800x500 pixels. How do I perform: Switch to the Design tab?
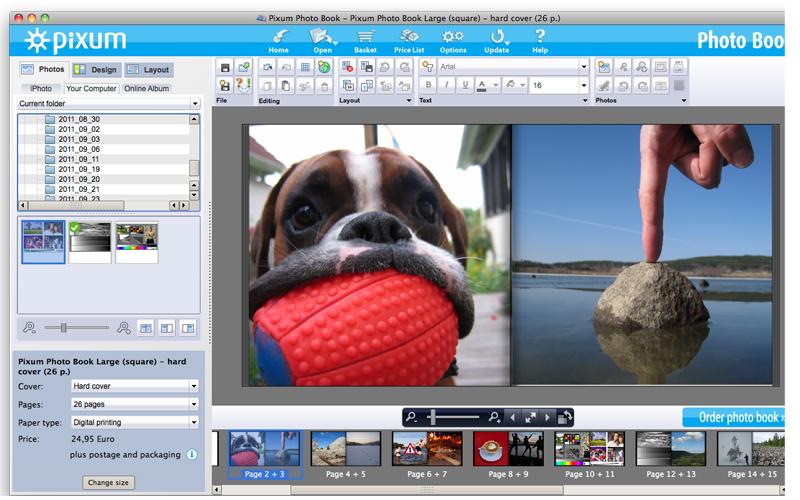(97, 70)
